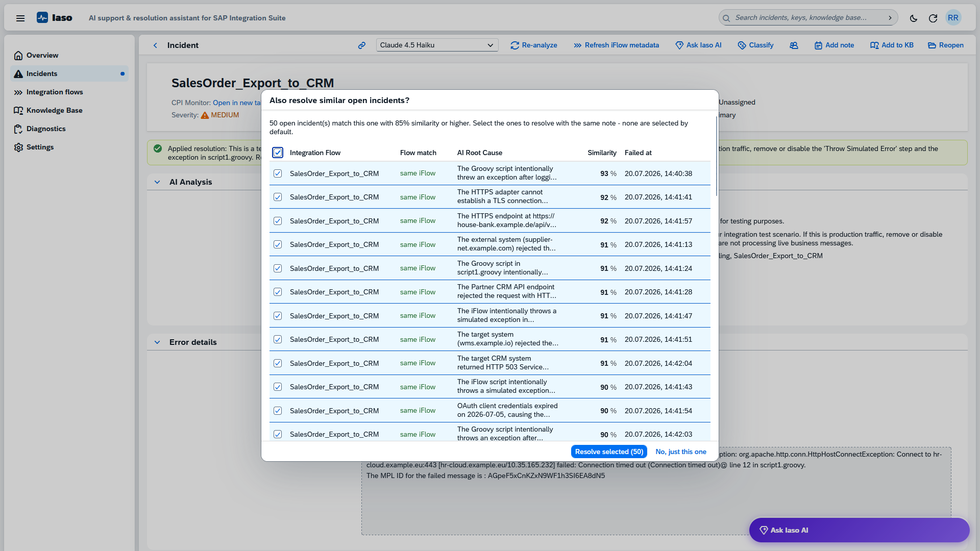Uncheck the incident failed at 14:41:24
Viewport: 980px width, 551px height.
coord(278,268)
